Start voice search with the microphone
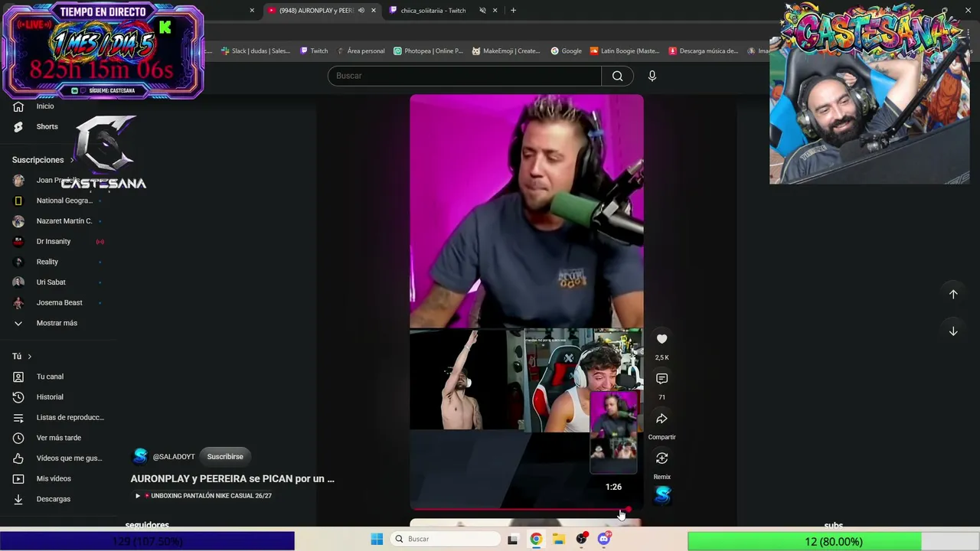This screenshot has width=980, height=551. click(652, 76)
